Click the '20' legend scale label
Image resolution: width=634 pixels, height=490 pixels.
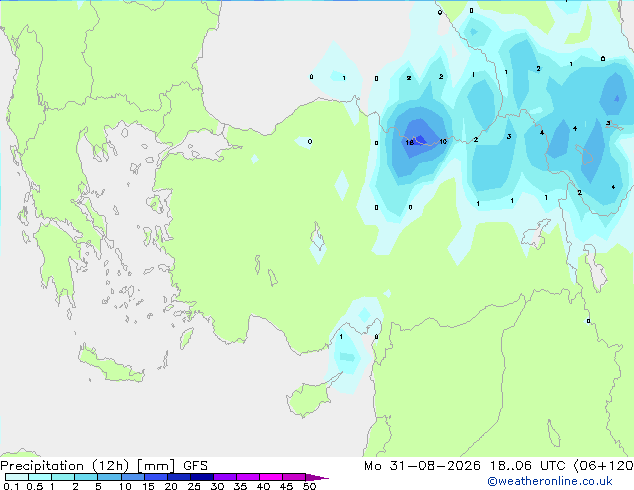[x=171, y=486]
